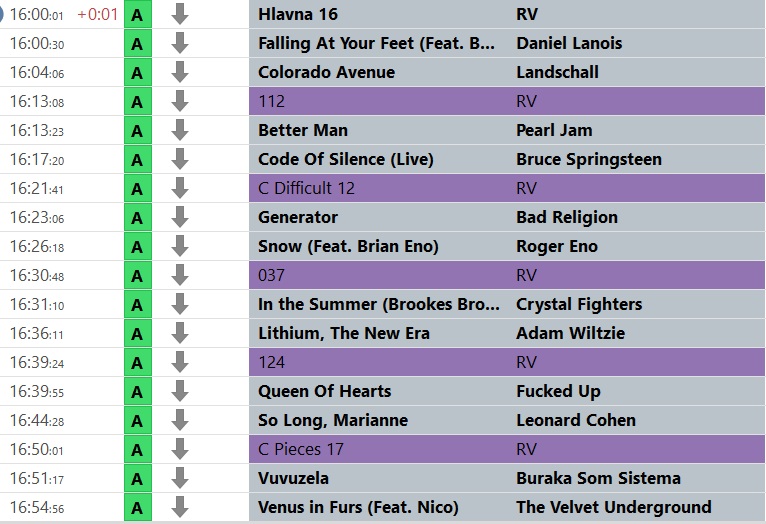Click the down arrow beside Lithium, The New Era
The image size is (766, 524).
pos(180,334)
